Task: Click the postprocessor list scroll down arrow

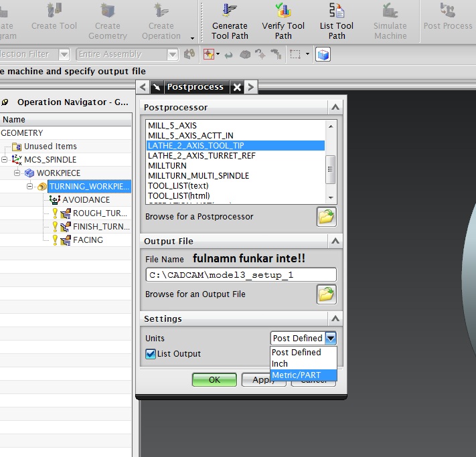Action: point(331,198)
